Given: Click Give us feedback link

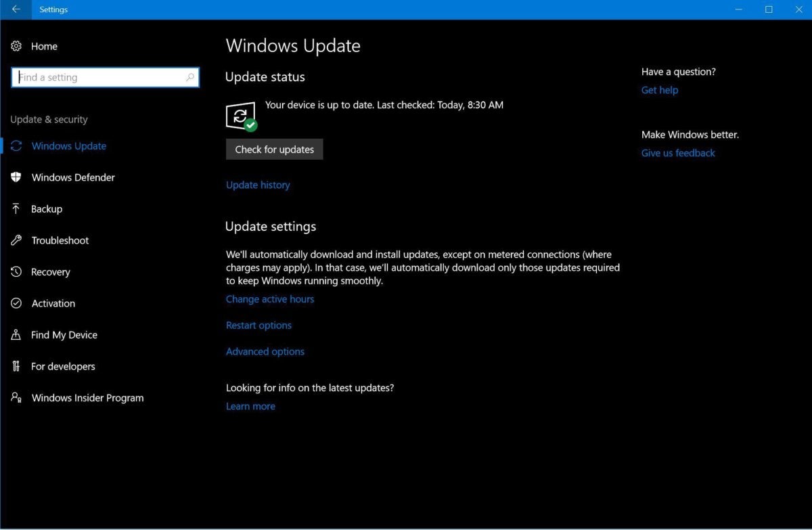Looking at the screenshot, I should 678,153.
